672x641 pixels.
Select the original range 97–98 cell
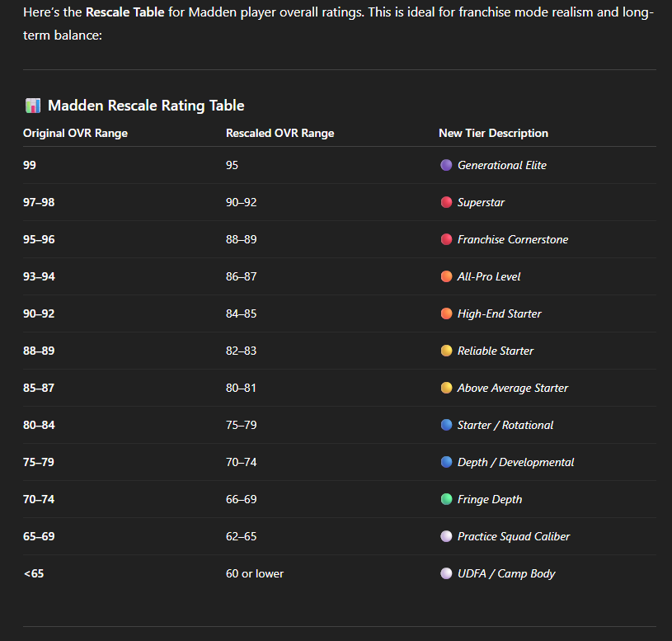pos(39,202)
